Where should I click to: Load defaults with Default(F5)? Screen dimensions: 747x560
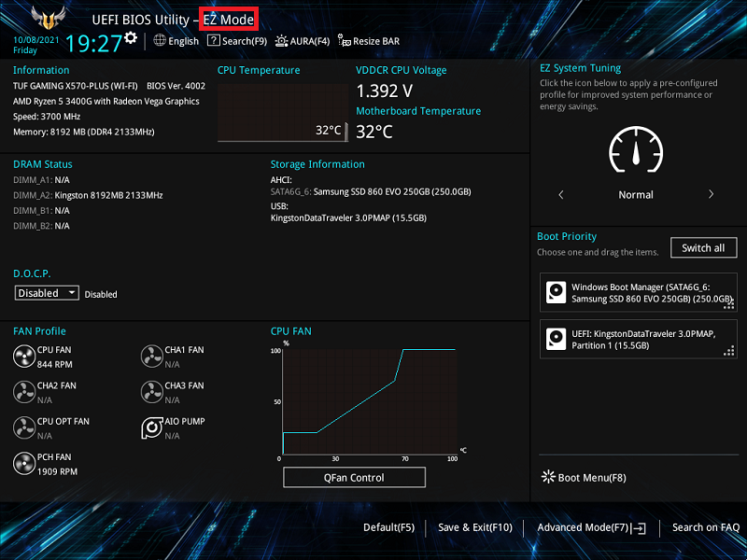pyautogui.click(x=388, y=527)
